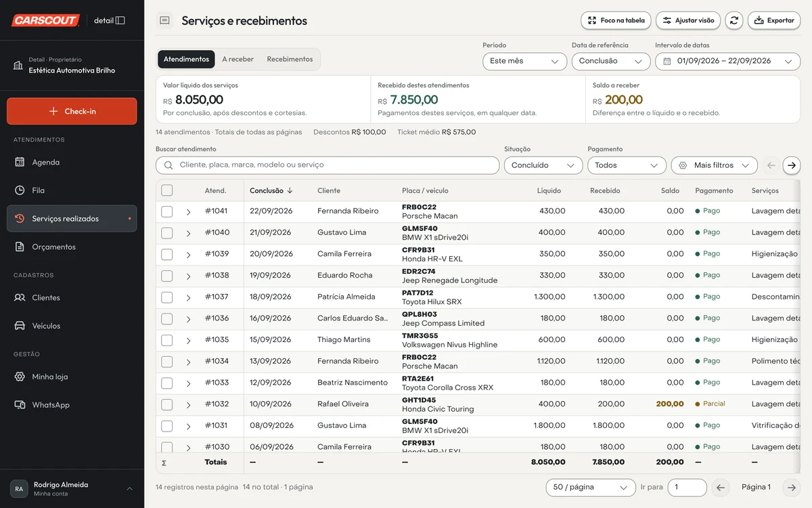This screenshot has height=508, width=812.
Task: Open WhatsApp in the sidebar
Action: (x=72, y=405)
